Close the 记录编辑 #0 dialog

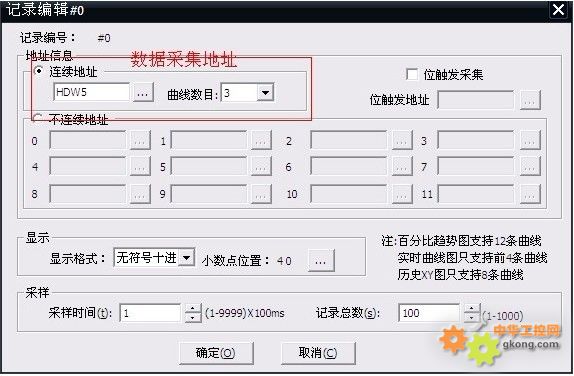(x=559, y=10)
